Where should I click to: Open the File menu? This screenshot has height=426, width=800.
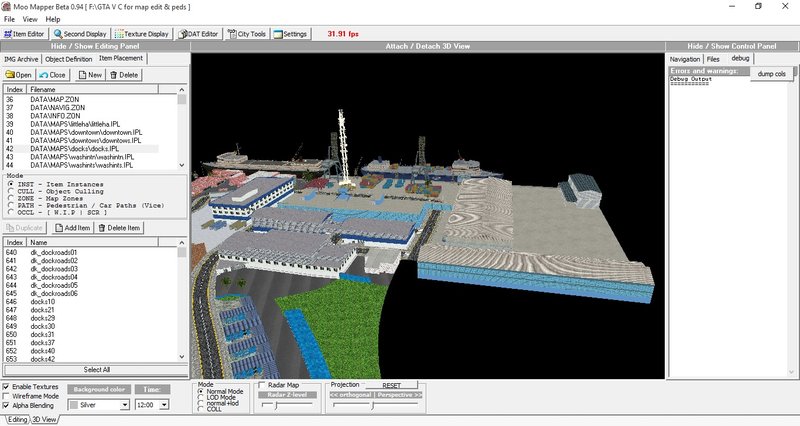9,19
